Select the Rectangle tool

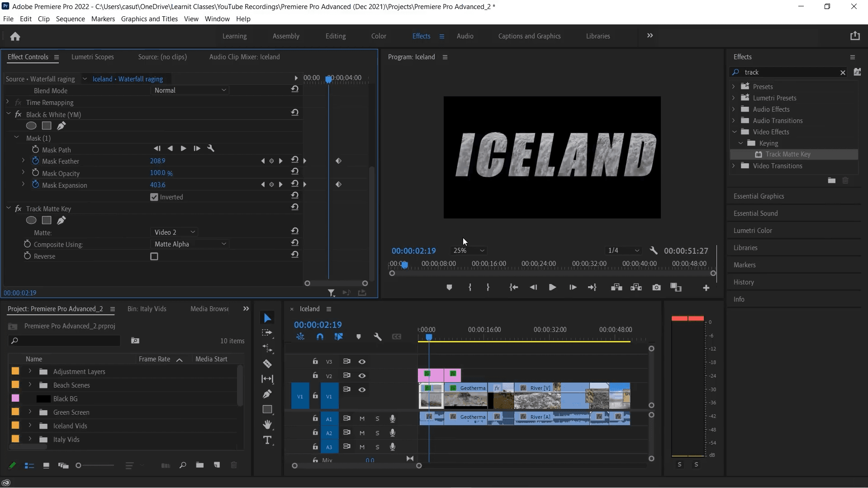coord(267,409)
